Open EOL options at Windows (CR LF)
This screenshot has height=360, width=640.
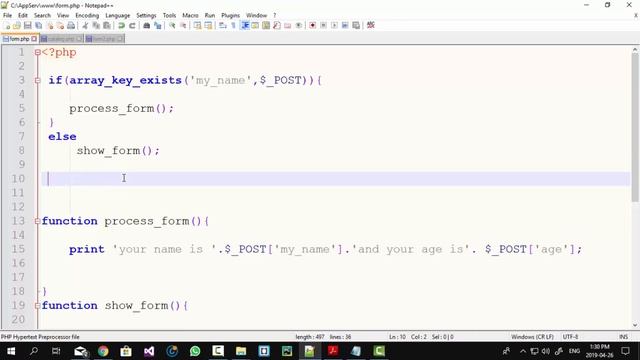532,337
